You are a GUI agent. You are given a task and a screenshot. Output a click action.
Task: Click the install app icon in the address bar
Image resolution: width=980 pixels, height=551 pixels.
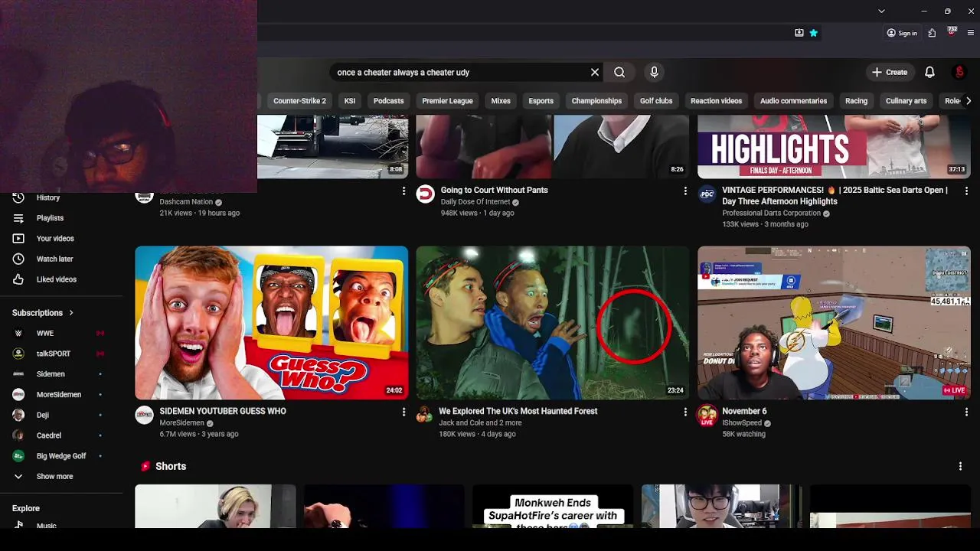coord(799,33)
